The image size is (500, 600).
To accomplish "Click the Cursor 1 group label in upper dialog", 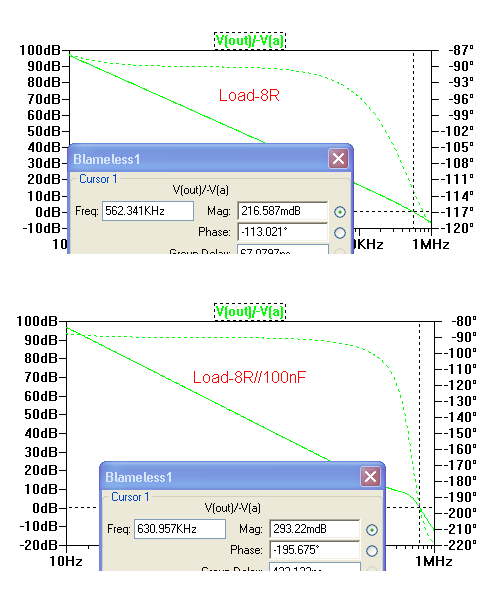I will point(98,179).
